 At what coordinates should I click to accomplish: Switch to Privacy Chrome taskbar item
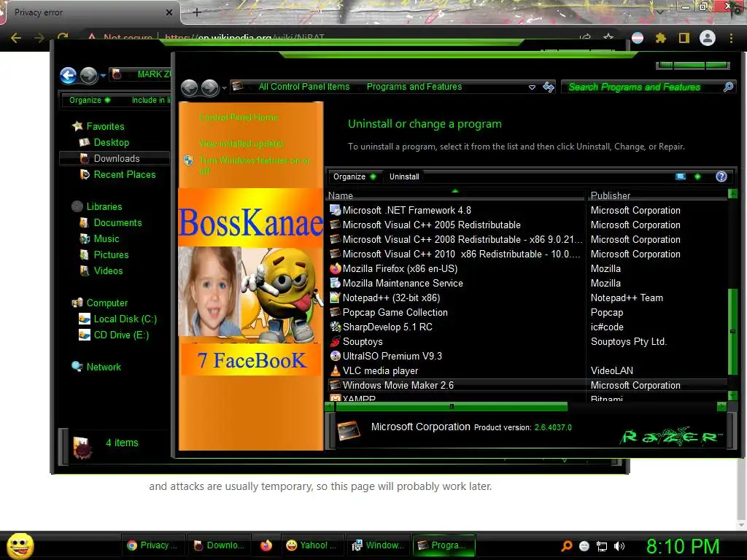pyautogui.click(x=153, y=545)
